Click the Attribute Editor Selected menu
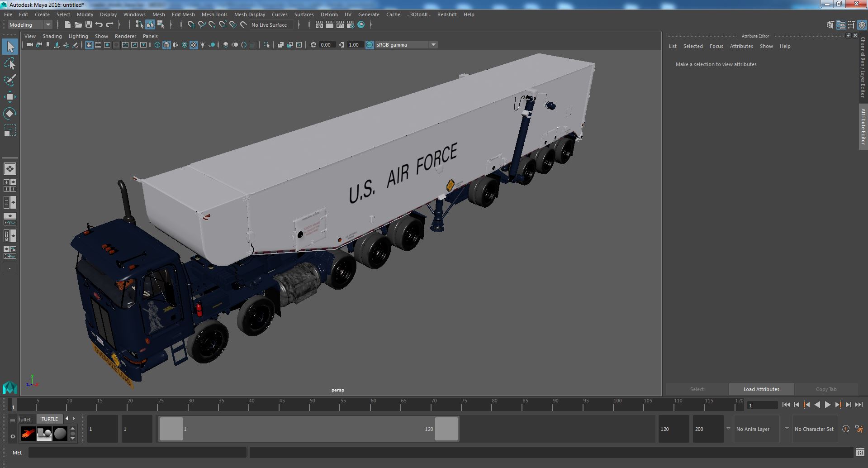The height and width of the screenshot is (468, 868). pyautogui.click(x=693, y=46)
